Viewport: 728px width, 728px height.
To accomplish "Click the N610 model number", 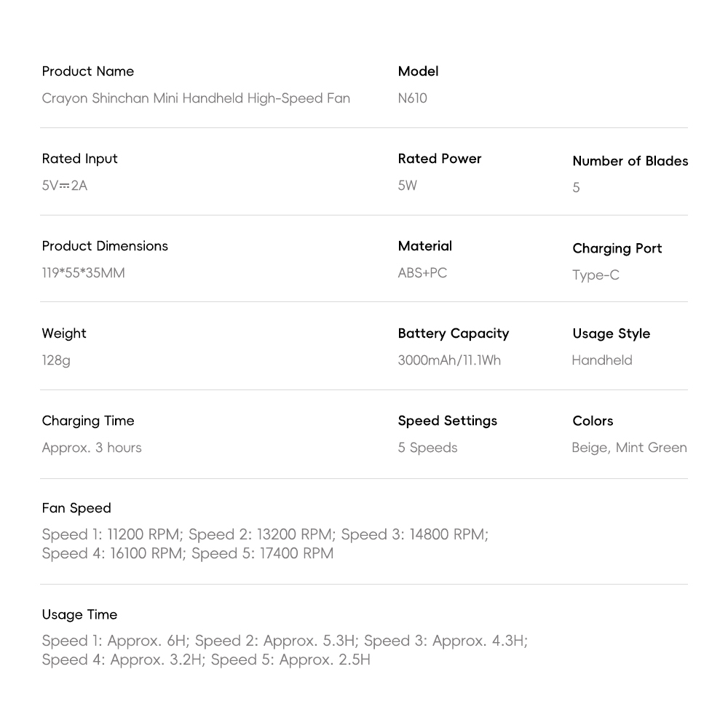I will coord(412,98).
